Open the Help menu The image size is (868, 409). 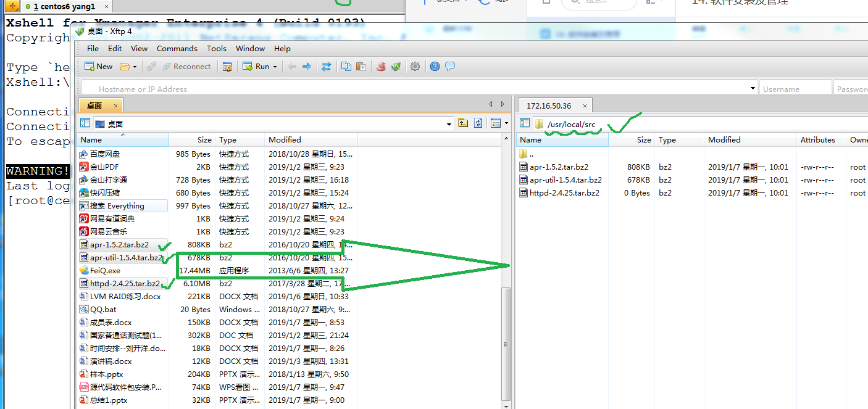point(282,48)
